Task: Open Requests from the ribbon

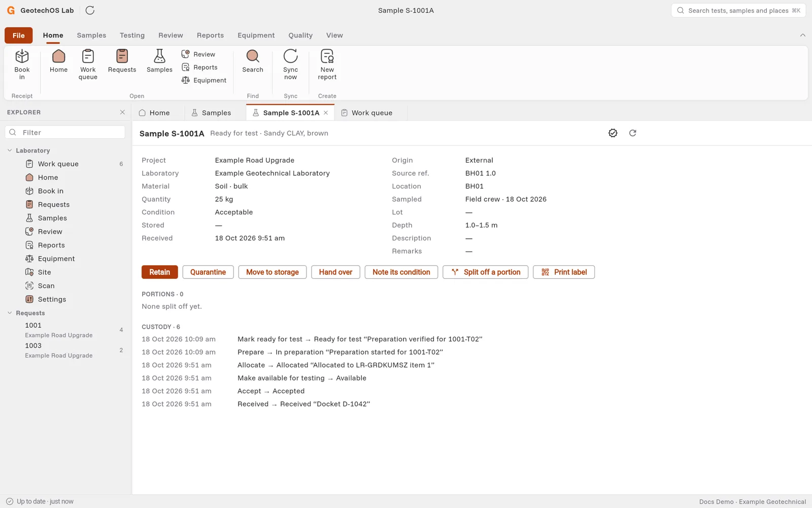Action: click(122, 61)
